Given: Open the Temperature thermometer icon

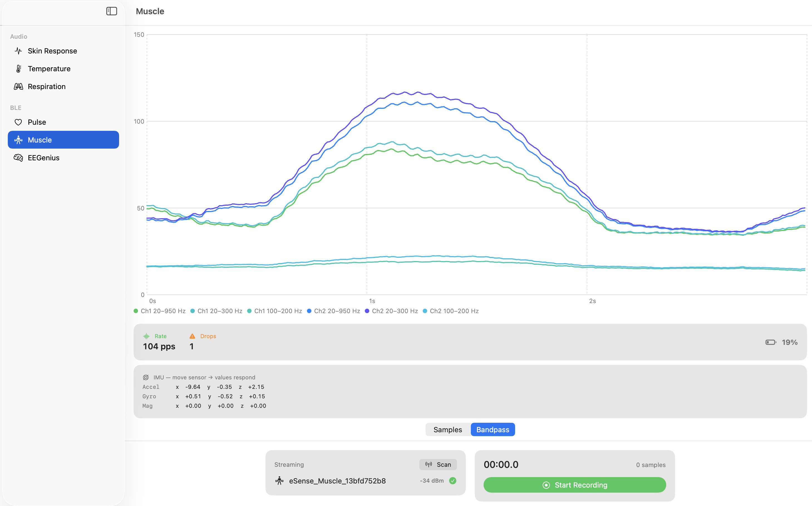Looking at the screenshot, I should [18, 68].
